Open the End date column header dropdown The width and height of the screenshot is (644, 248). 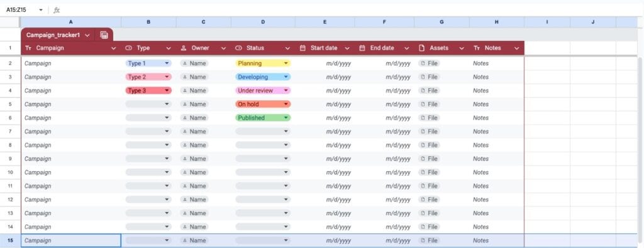[407, 48]
